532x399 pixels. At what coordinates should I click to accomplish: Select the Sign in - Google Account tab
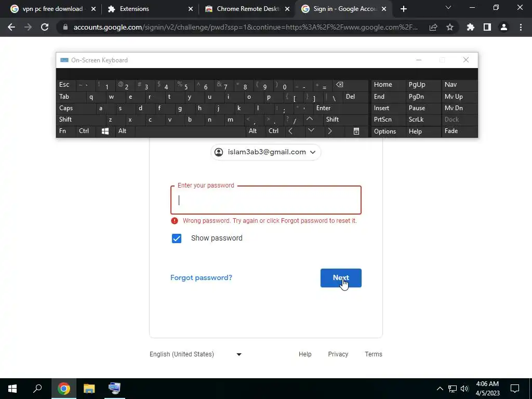coord(344,9)
